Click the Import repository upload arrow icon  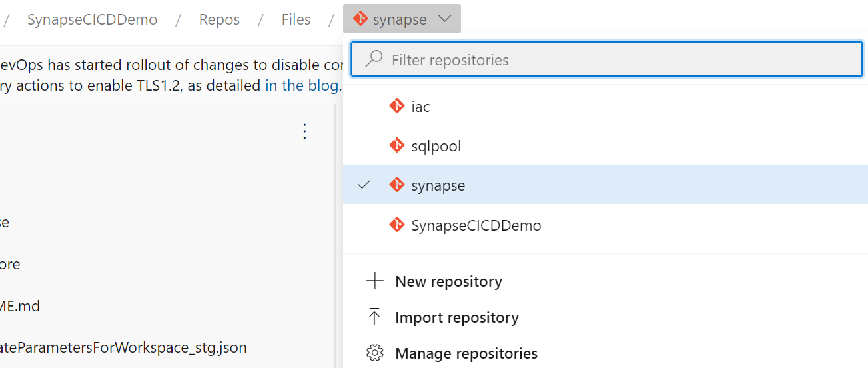click(375, 317)
